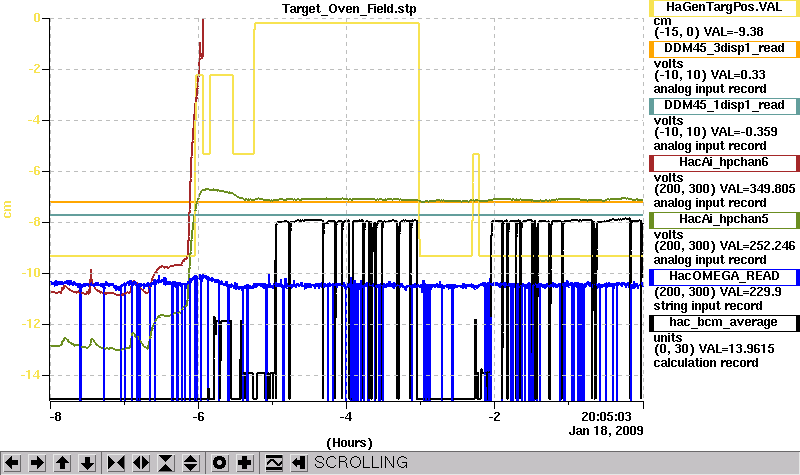This screenshot has height=475, width=800.
Task: Zoom in on the vertical axis
Action: [x=166, y=463]
